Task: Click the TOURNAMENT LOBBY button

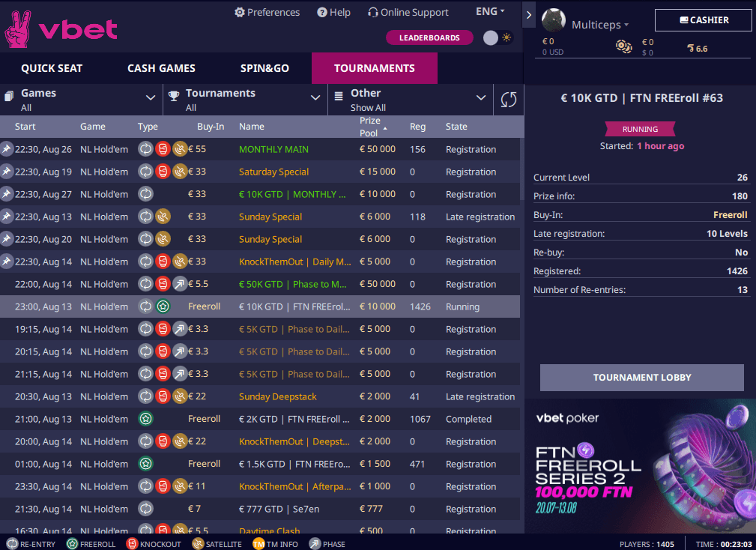Action: pyautogui.click(x=641, y=378)
